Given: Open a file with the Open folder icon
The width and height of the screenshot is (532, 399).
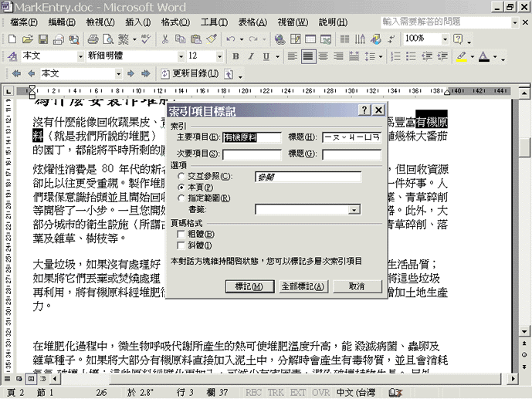Looking at the screenshot, I should click(x=27, y=39).
